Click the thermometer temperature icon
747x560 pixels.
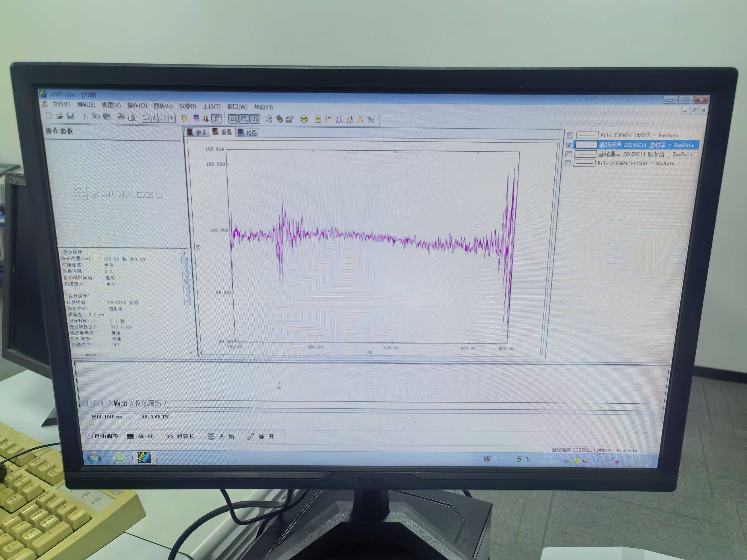point(205,118)
